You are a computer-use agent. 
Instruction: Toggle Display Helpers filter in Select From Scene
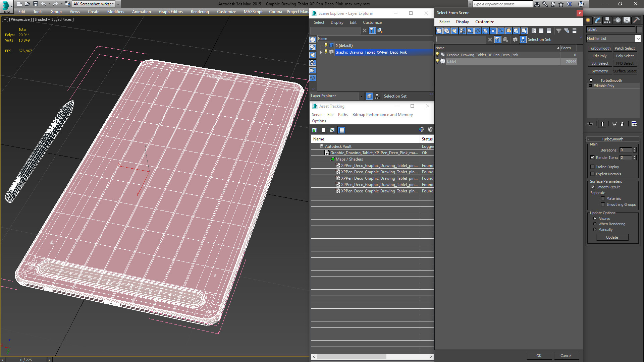pyautogui.click(x=470, y=31)
